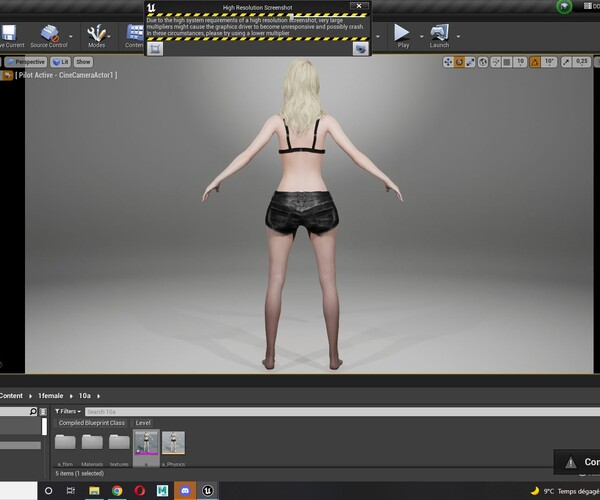Open the Perspective viewport type menu
The height and width of the screenshot is (500, 600).
[26, 62]
